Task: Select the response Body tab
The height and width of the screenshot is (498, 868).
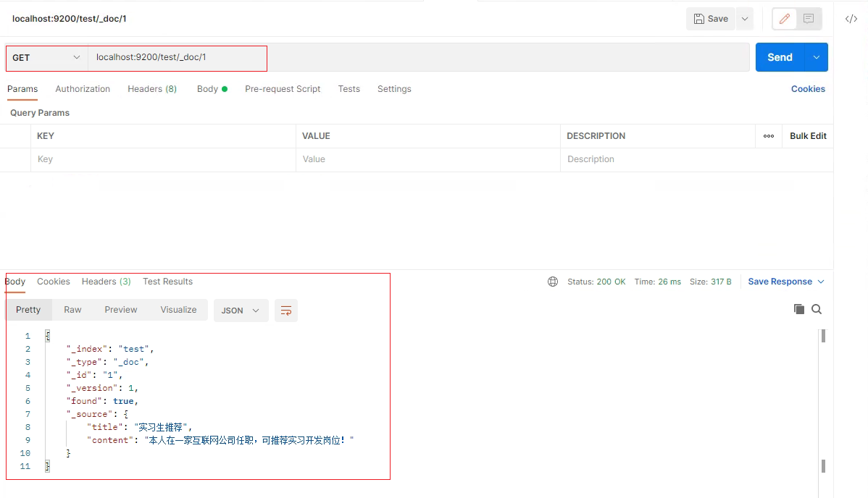Action: pyautogui.click(x=15, y=282)
